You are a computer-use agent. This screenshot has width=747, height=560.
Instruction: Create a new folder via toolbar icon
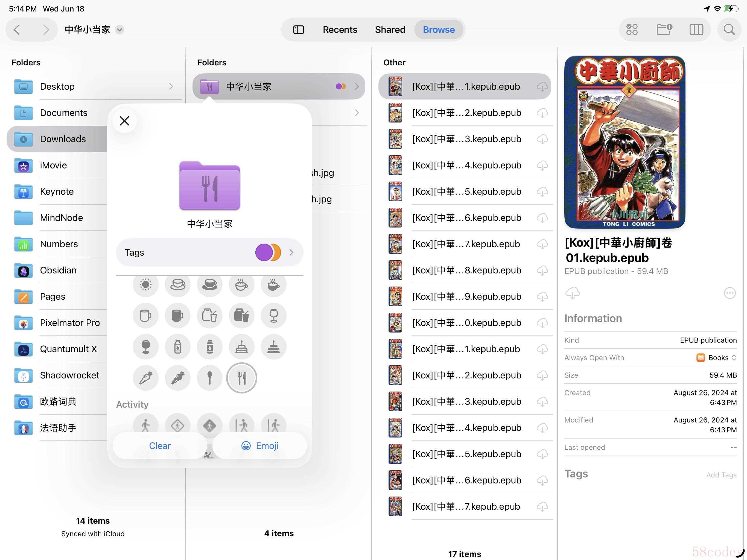point(664,30)
